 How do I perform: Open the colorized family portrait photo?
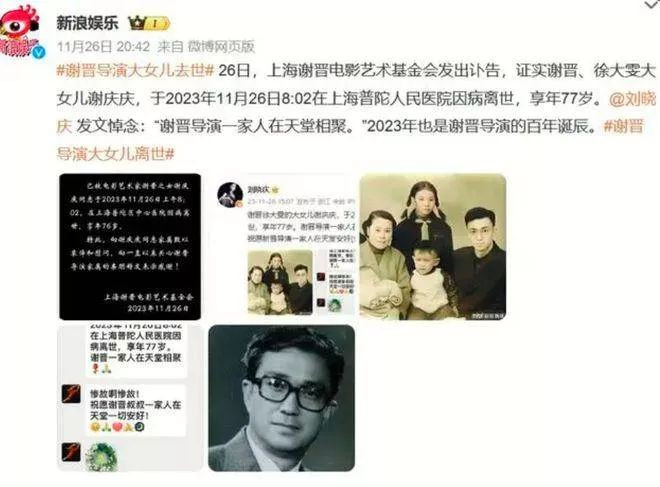click(433, 247)
